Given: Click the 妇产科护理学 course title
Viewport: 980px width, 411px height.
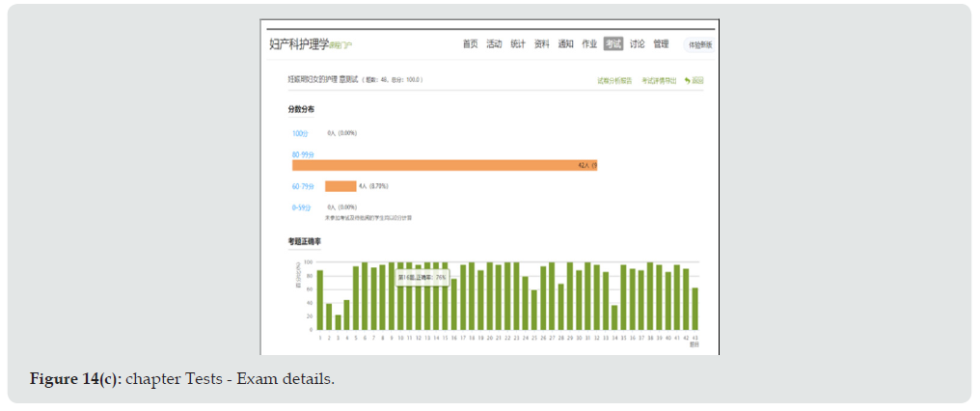Looking at the screenshot, I should click(x=298, y=44).
